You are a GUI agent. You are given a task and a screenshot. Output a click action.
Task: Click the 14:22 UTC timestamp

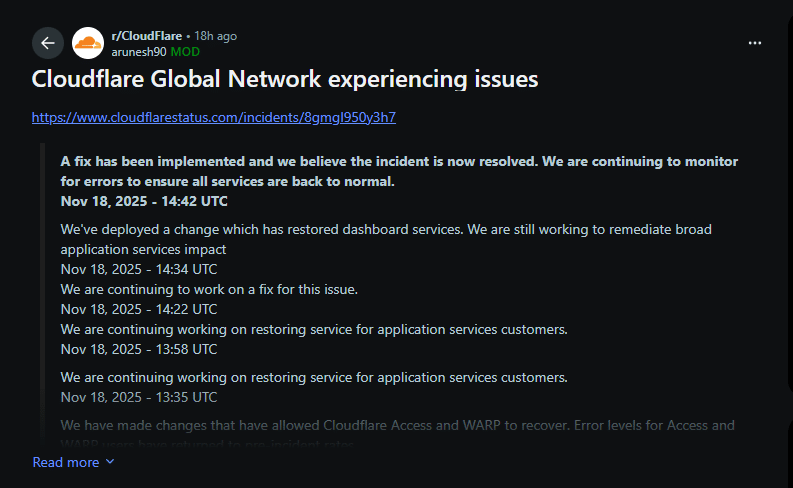coord(138,309)
